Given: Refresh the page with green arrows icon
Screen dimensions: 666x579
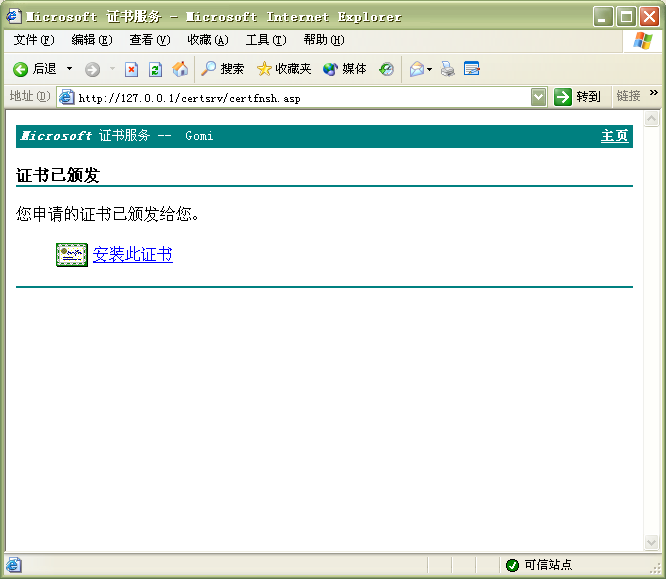Looking at the screenshot, I should click(155, 69).
